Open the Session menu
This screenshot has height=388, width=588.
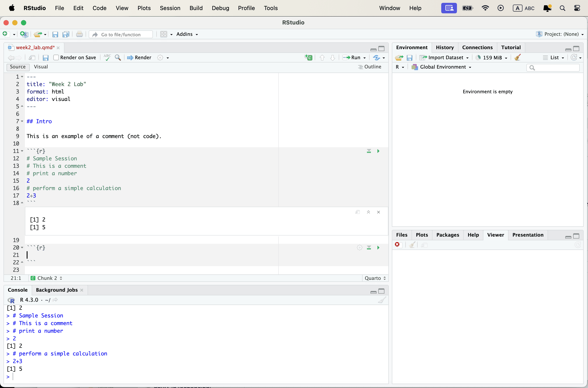170,8
